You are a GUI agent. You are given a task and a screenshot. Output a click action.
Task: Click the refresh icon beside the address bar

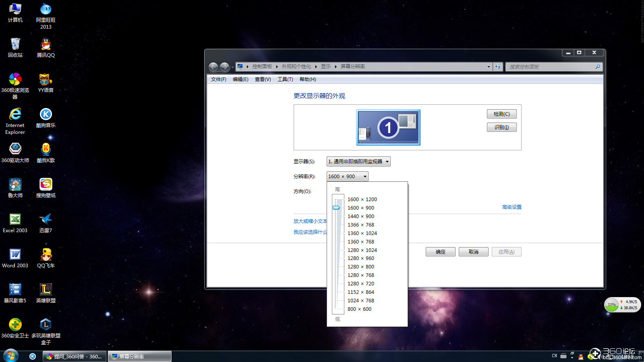(498, 67)
